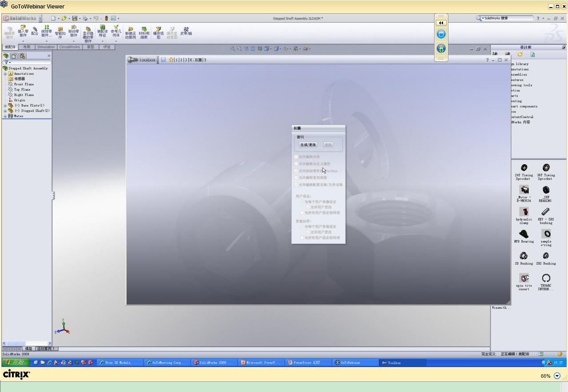Image resolution: width=568 pixels, height=392 pixels.
Task: Click the Print icon in main toolbar
Action: (85, 18)
